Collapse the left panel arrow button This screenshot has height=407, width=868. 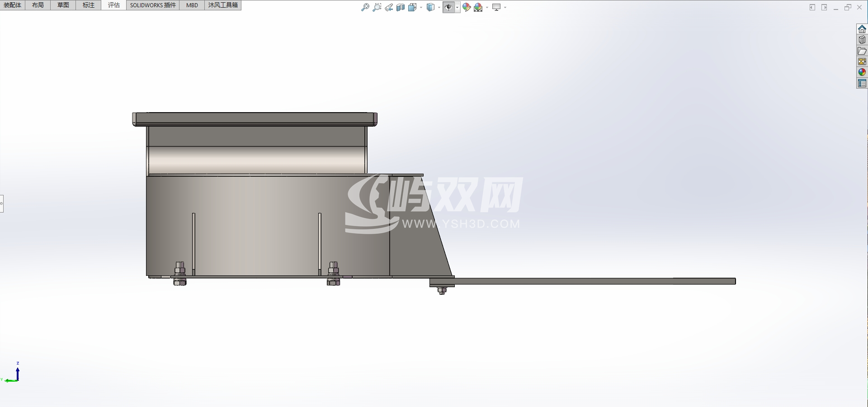pos(812,7)
